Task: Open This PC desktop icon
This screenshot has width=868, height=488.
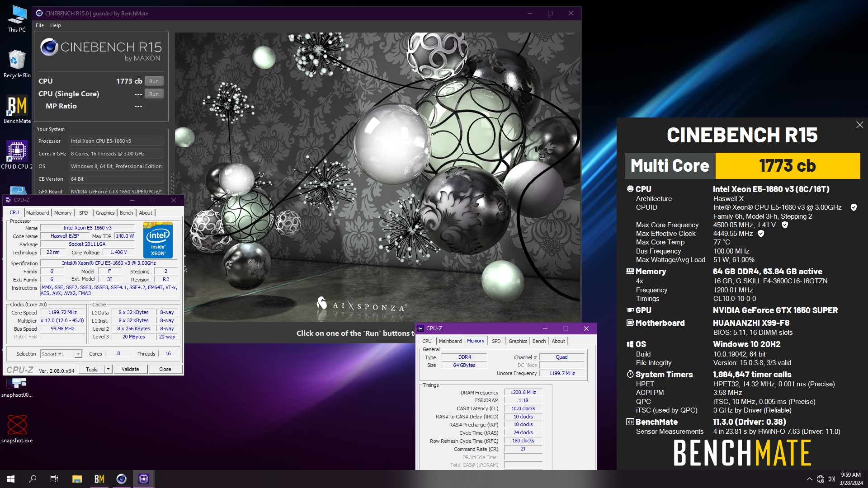Action: (17, 19)
